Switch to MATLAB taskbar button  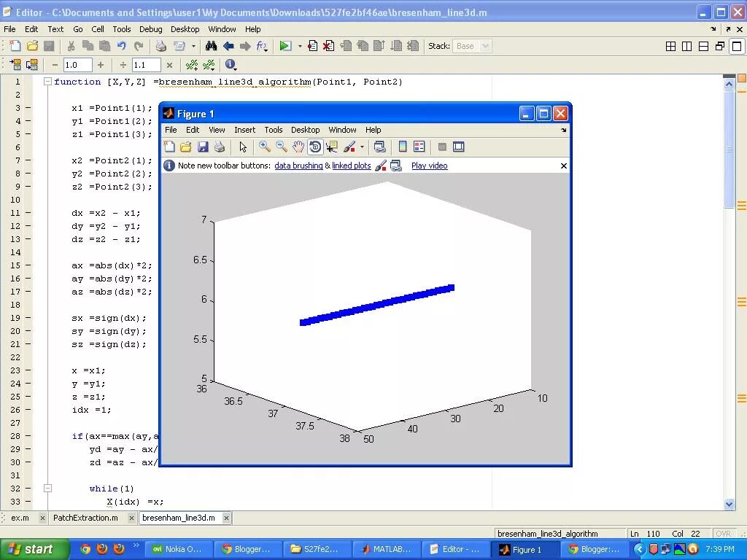pyautogui.click(x=386, y=549)
